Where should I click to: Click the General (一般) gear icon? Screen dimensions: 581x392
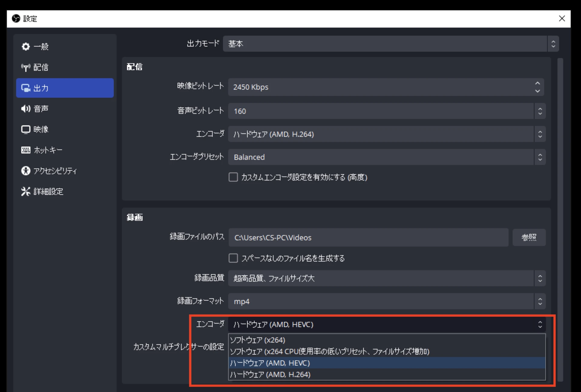coord(26,47)
